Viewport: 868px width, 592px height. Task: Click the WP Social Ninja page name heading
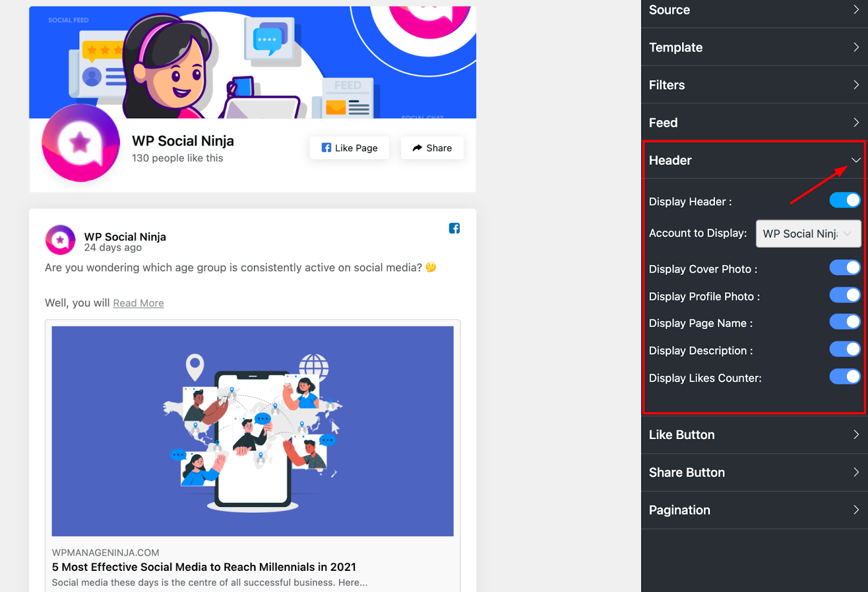183,141
